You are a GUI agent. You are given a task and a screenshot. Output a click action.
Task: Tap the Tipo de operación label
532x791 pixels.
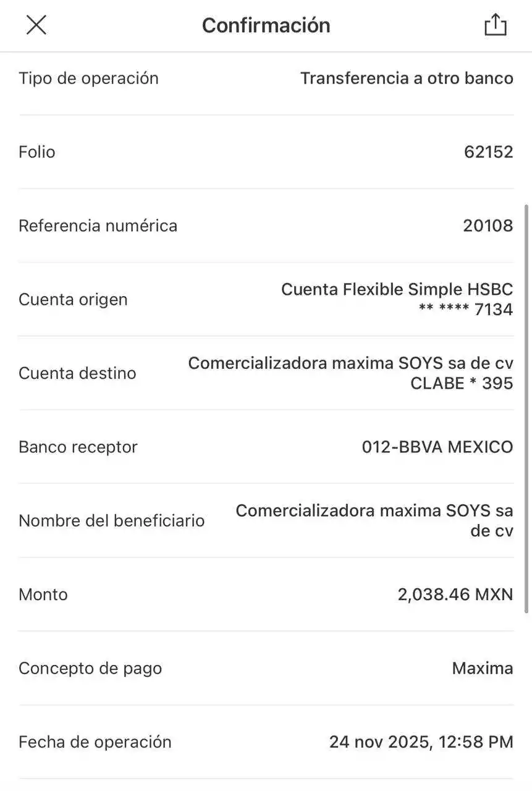(88, 78)
